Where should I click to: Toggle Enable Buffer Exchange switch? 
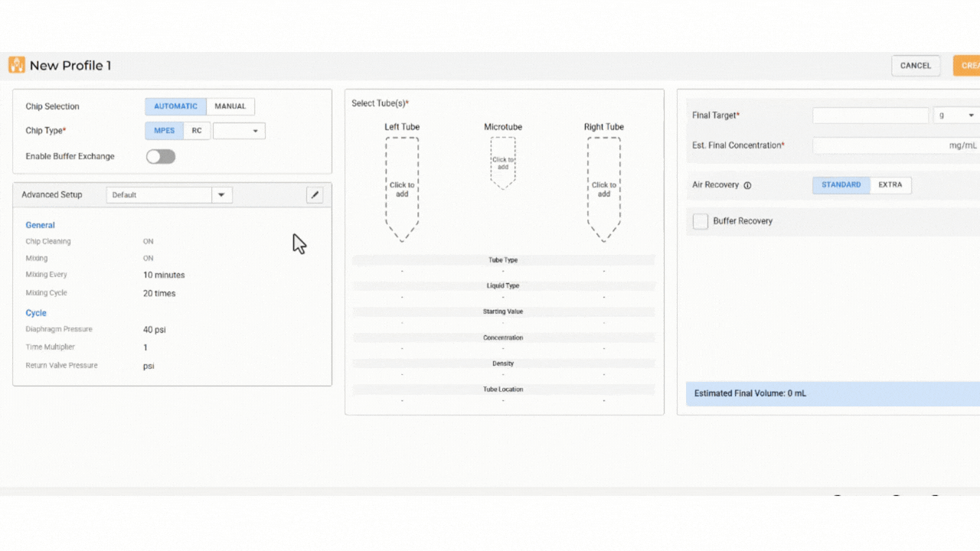point(161,156)
